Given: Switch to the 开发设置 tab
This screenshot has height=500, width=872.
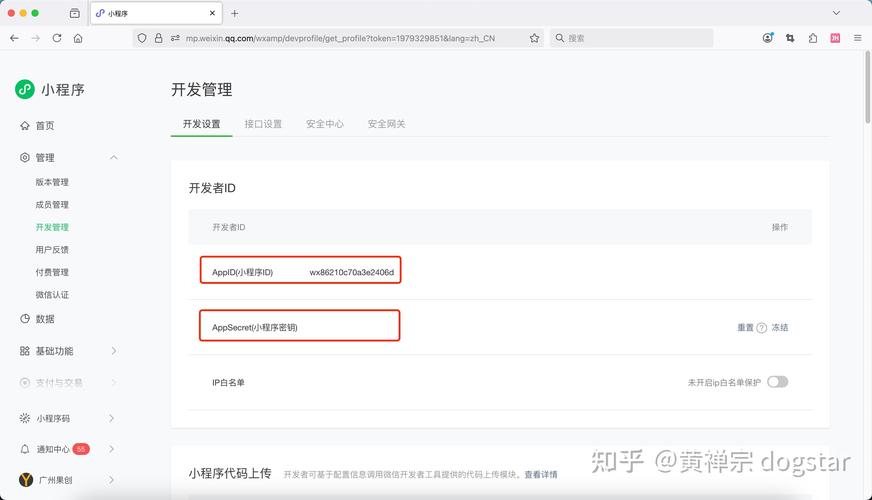Looking at the screenshot, I should pos(201,124).
